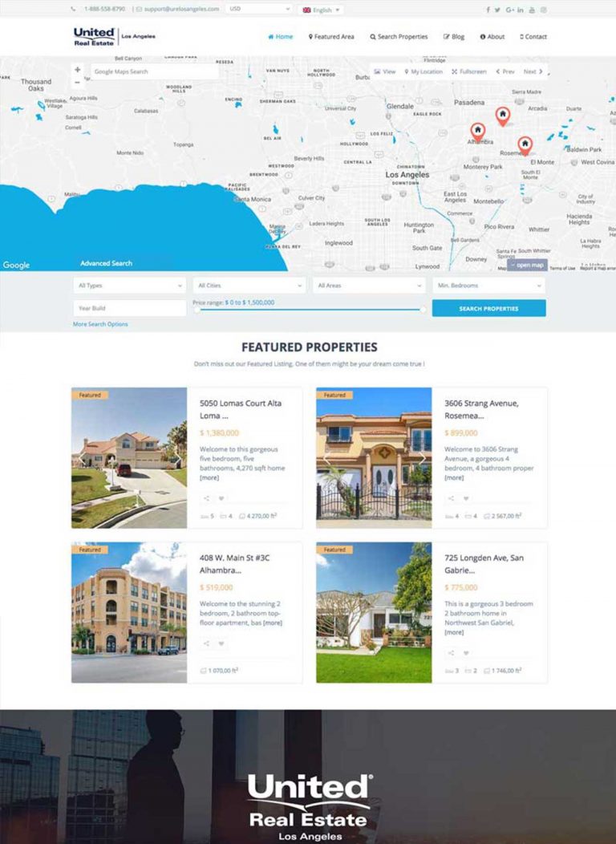This screenshot has width=616, height=844.
Task: Share the 3606 Strang Avenue listing
Action: [451, 498]
